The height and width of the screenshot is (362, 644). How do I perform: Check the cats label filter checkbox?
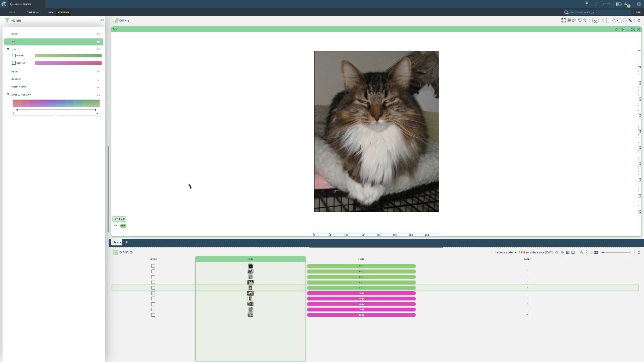pyautogui.click(x=14, y=55)
